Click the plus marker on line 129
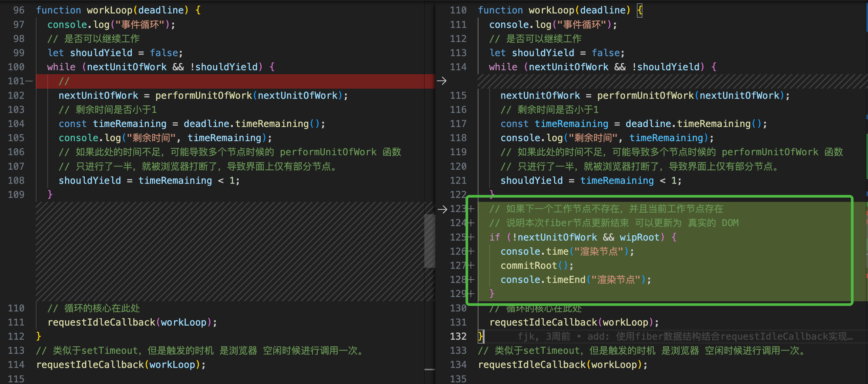Screen dimensions: 868x384 [471, 294]
